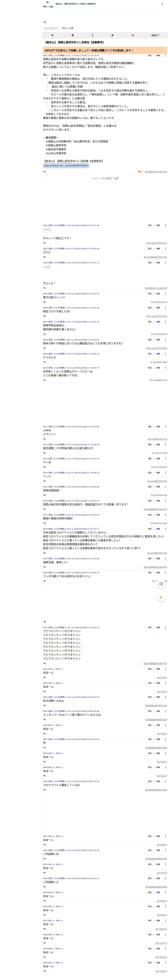
Task: Open the 神社・仏閣 breadcrumb link
Action: tap(68, 28)
